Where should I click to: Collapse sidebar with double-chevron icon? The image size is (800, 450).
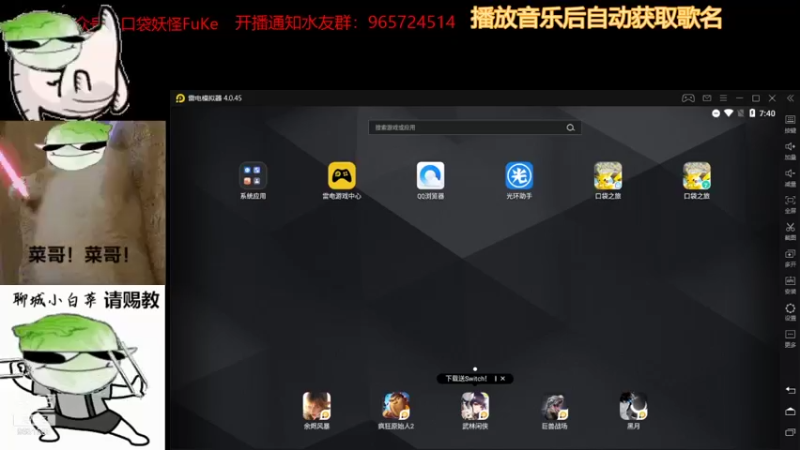coord(790,98)
